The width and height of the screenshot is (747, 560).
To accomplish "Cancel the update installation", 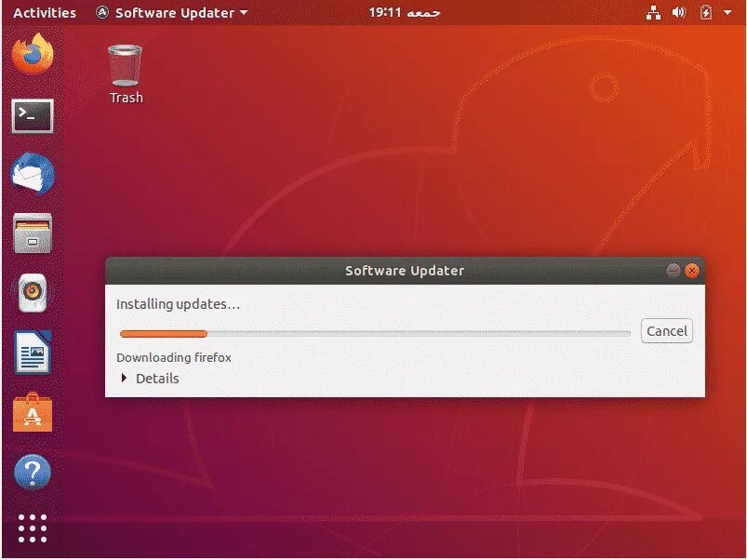I will [666, 331].
